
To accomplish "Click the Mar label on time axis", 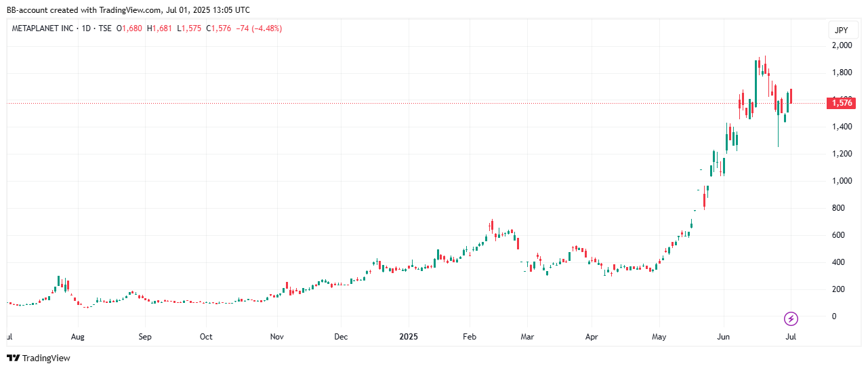I will tap(528, 336).
